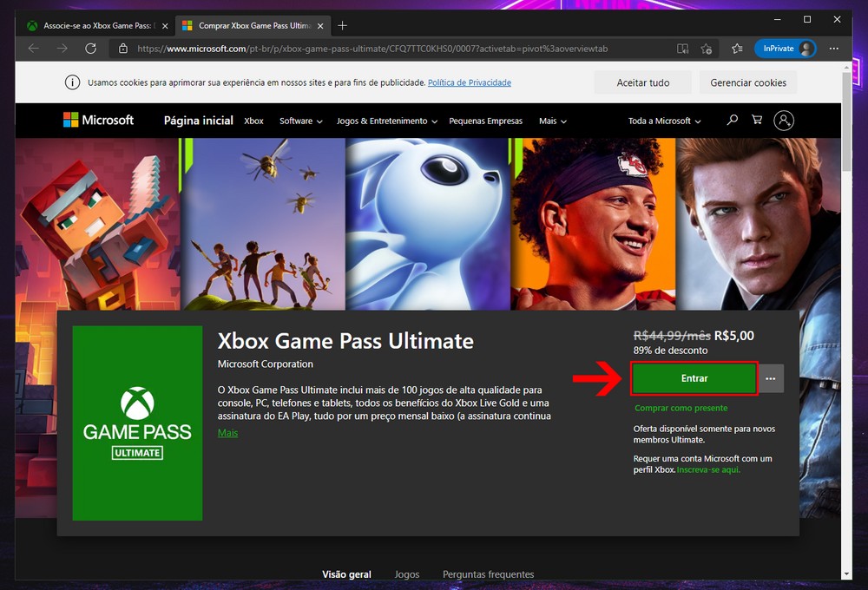Viewport: 868px width, 590px height.
Task: Click the lock icon in address bar
Action: [x=123, y=49]
